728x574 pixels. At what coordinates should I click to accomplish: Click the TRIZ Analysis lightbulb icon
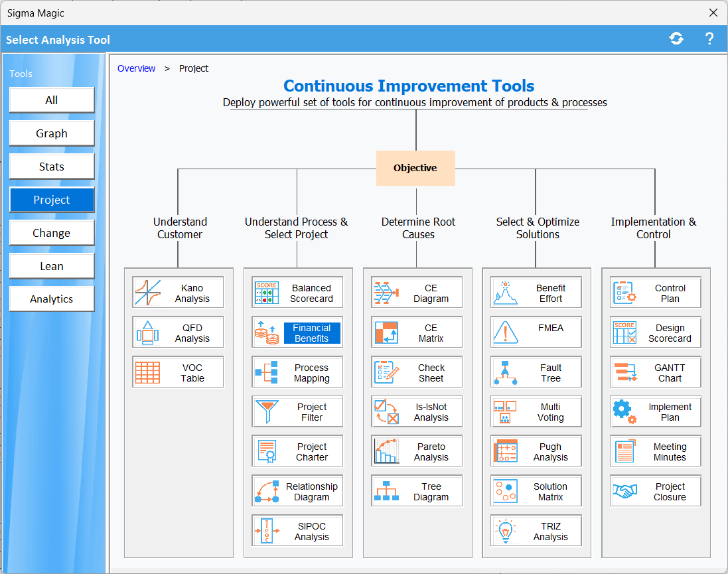pyautogui.click(x=506, y=531)
